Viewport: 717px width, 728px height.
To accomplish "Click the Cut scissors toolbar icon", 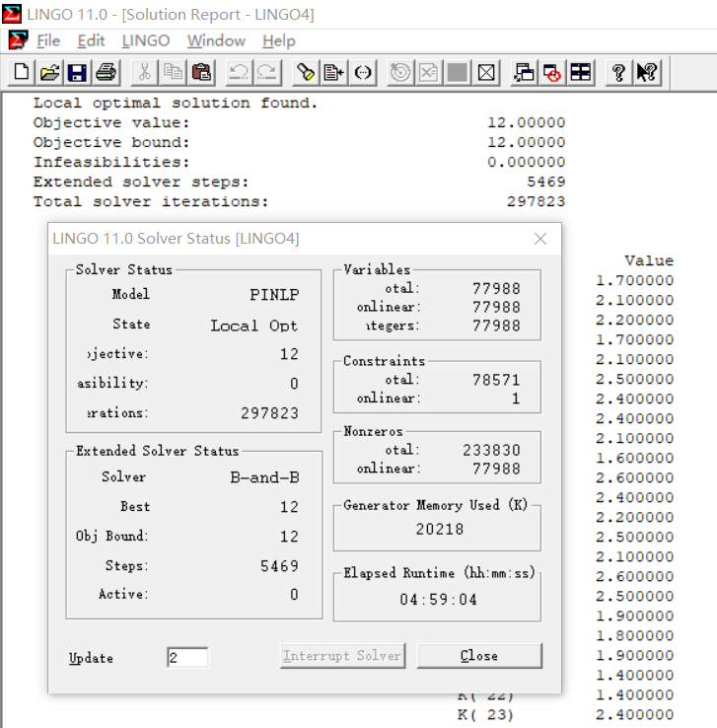I will pos(144,72).
